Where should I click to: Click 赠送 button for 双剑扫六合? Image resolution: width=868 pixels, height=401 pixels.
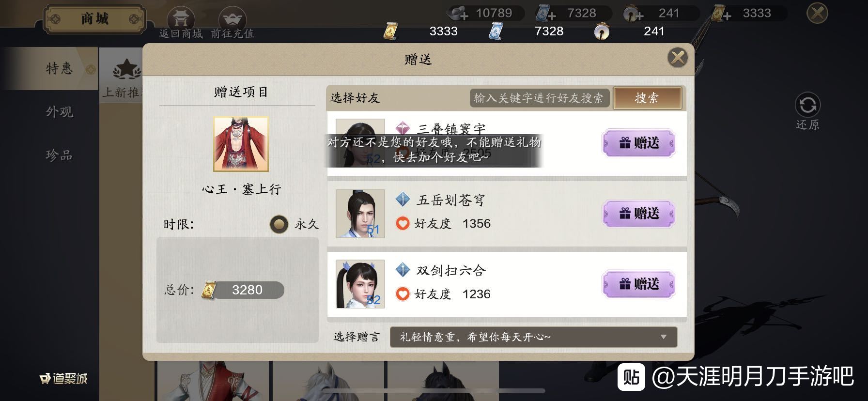639,284
